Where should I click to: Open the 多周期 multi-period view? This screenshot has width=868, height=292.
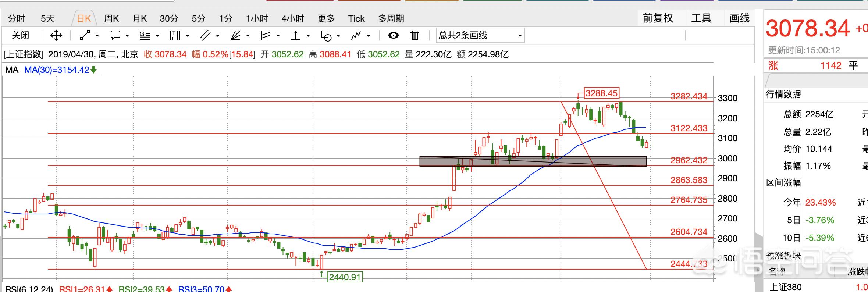click(391, 18)
